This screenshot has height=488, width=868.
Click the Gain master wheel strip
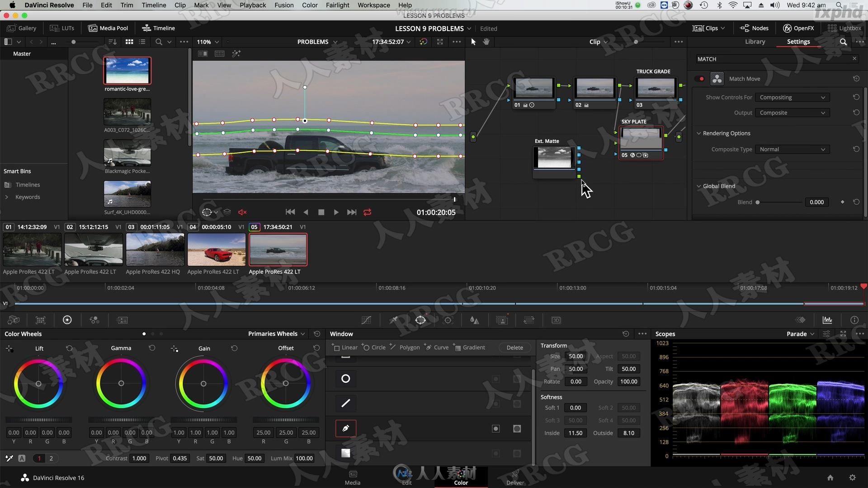tap(203, 420)
